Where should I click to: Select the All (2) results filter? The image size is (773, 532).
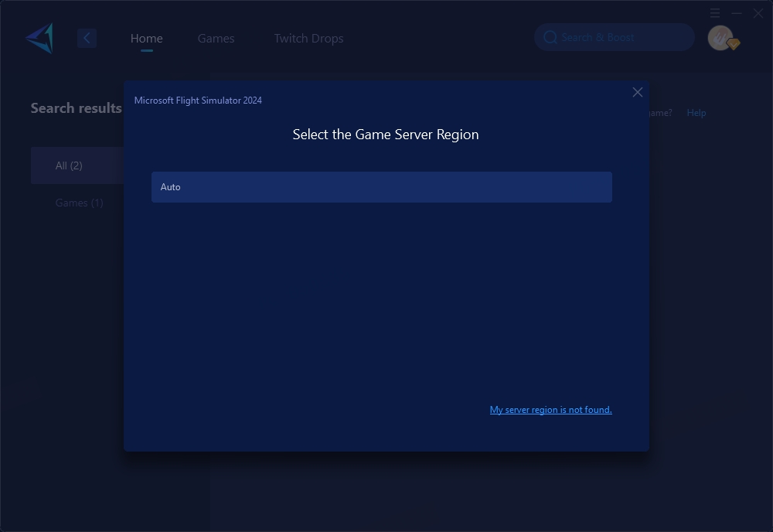77,165
